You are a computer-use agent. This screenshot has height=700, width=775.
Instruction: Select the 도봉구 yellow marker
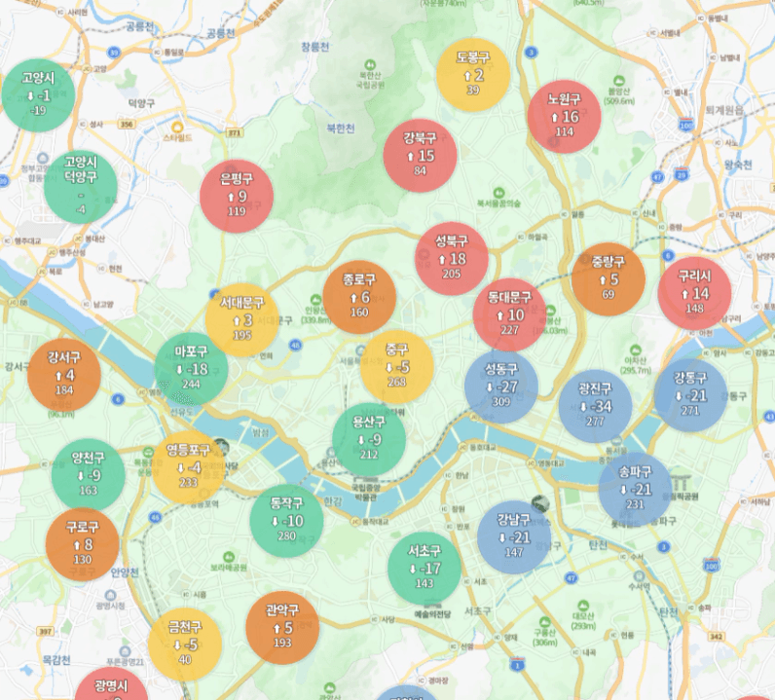[473, 74]
